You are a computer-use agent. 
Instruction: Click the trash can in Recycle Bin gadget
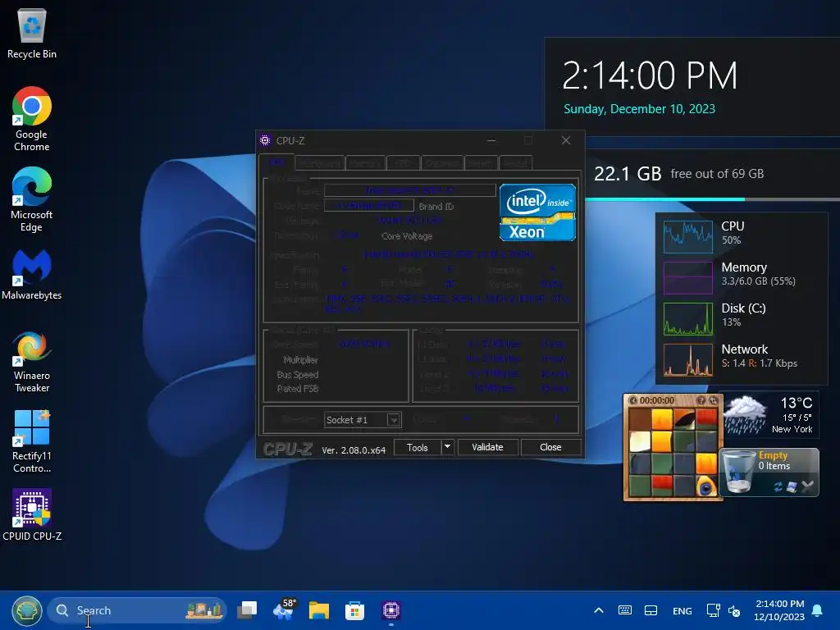738,472
